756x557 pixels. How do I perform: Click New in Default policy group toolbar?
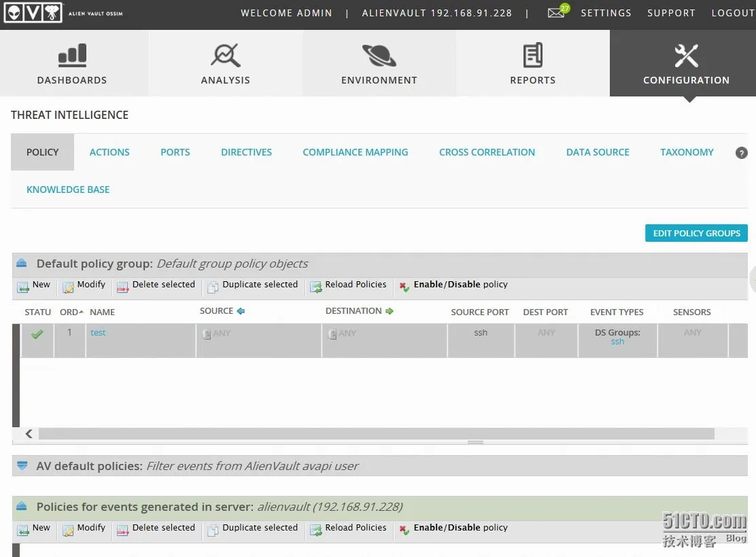coord(34,285)
